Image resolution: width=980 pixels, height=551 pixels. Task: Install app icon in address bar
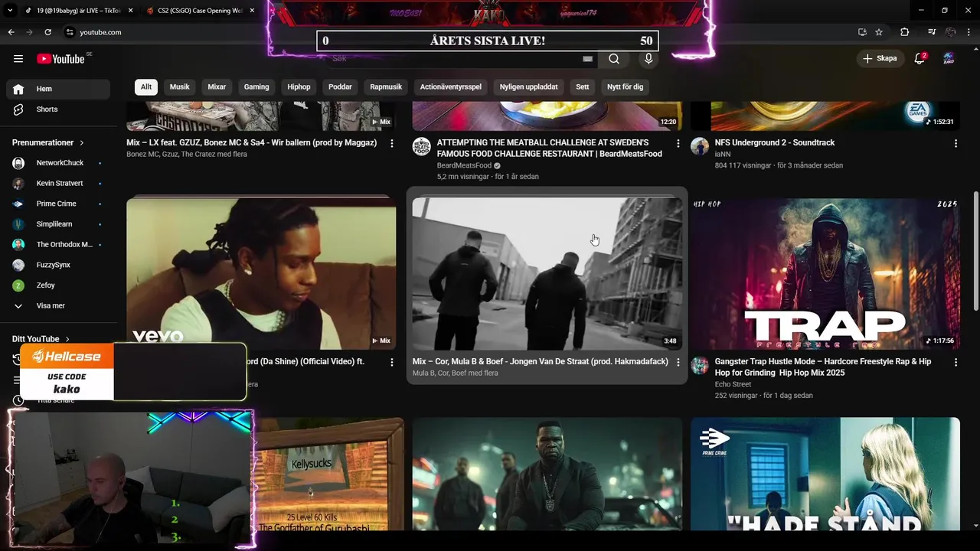(x=862, y=32)
